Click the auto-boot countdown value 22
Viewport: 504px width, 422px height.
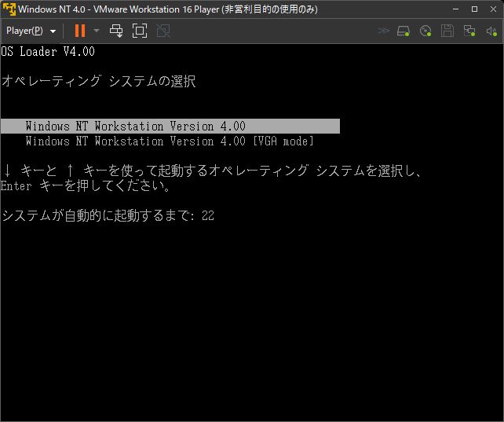tap(208, 215)
